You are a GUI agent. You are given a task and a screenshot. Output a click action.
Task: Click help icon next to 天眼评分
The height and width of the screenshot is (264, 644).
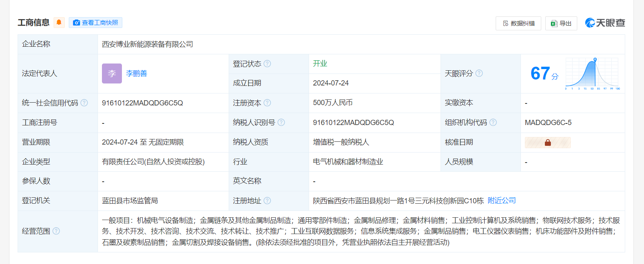pyautogui.click(x=479, y=73)
